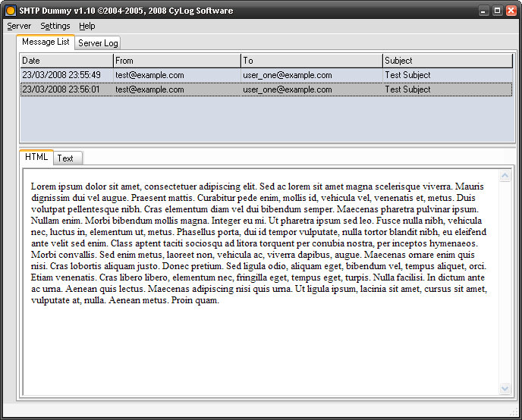Screen dimensions: 522x420
Task: Click Test Subject in the 23:55:49 row
Action: tap(407, 75)
